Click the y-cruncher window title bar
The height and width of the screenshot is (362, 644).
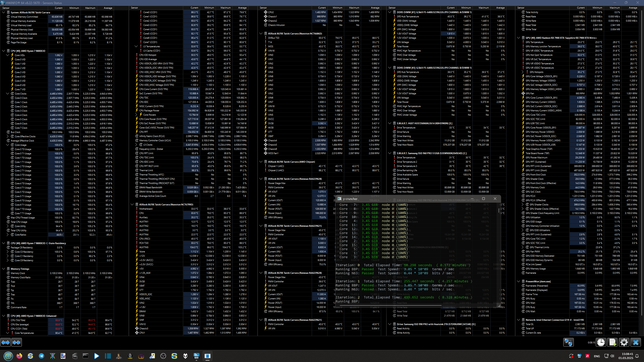[x=403, y=199]
